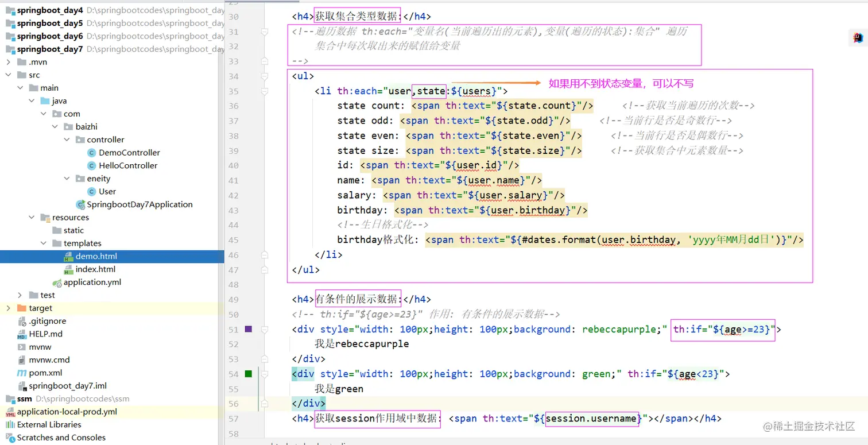The height and width of the screenshot is (445, 868).
Task: Select the static folder in tree
Action: [73, 230]
